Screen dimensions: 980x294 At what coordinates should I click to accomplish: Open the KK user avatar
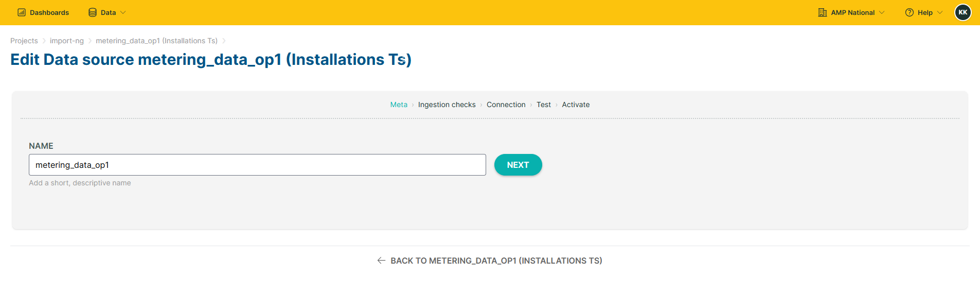coord(963,12)
